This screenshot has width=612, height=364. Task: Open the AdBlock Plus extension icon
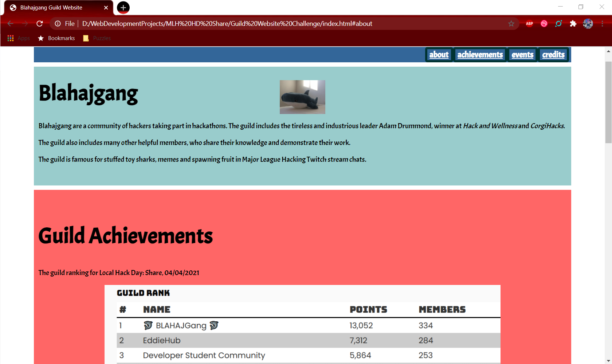(529, 24)
